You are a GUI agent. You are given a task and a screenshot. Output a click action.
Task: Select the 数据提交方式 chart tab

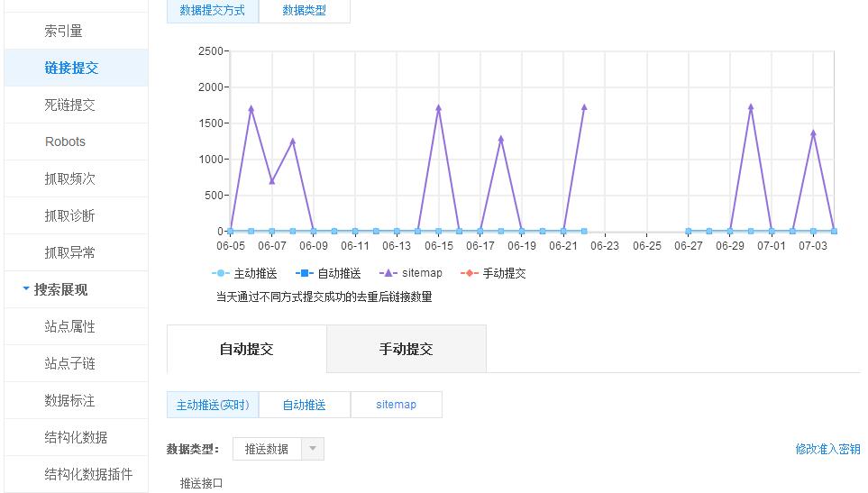pos(213,11)
